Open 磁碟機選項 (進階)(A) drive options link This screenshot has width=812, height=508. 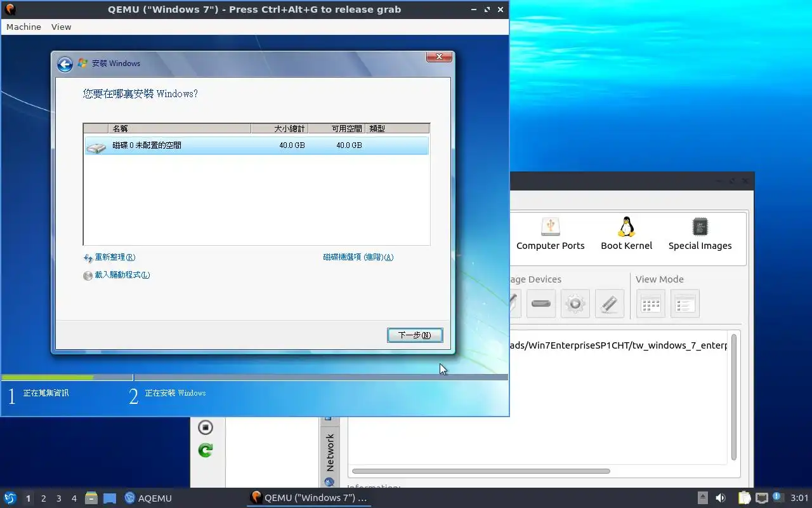click(x=358, y=257)
